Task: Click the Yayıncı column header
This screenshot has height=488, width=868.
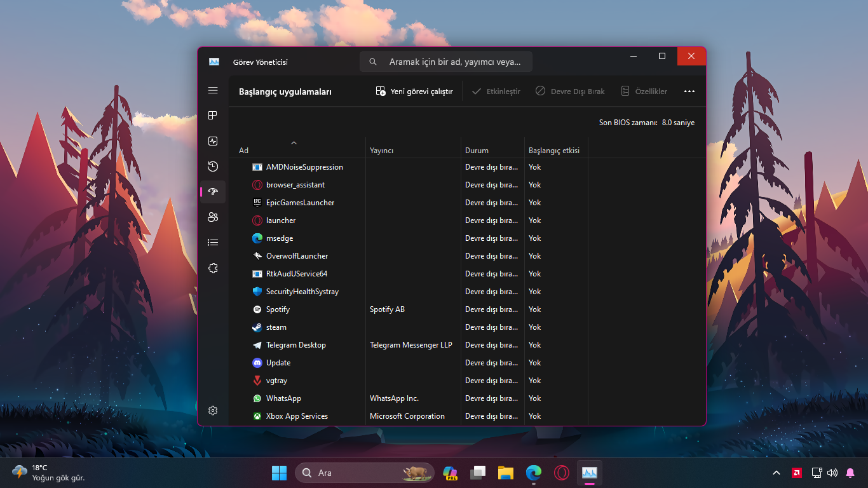Action: click(382, 151)
